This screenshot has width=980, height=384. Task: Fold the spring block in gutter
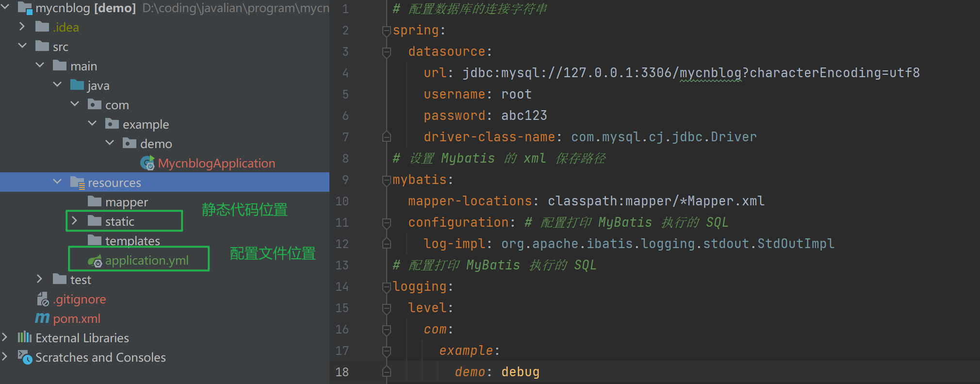[387, 31]
